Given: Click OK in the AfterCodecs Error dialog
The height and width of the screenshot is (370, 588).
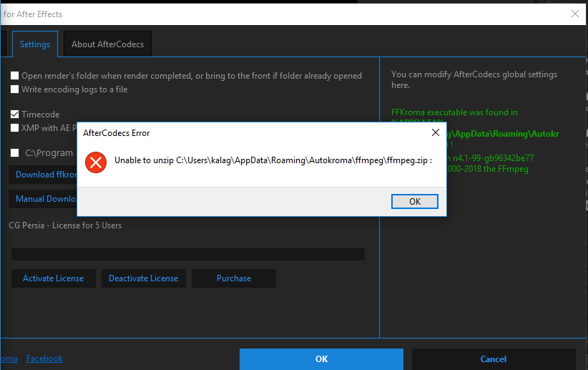Looking at the screenshot, I should click(x=414, y=202).
